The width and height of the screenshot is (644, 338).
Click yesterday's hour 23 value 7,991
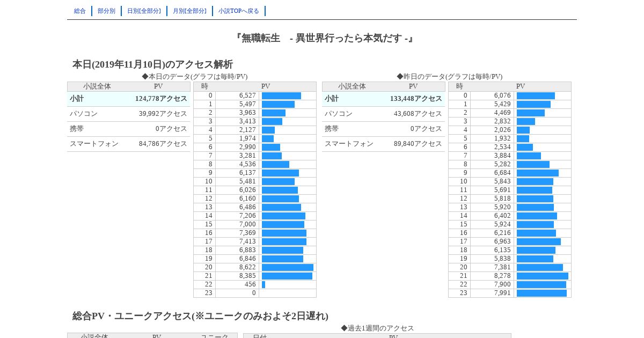pos(502,293)
